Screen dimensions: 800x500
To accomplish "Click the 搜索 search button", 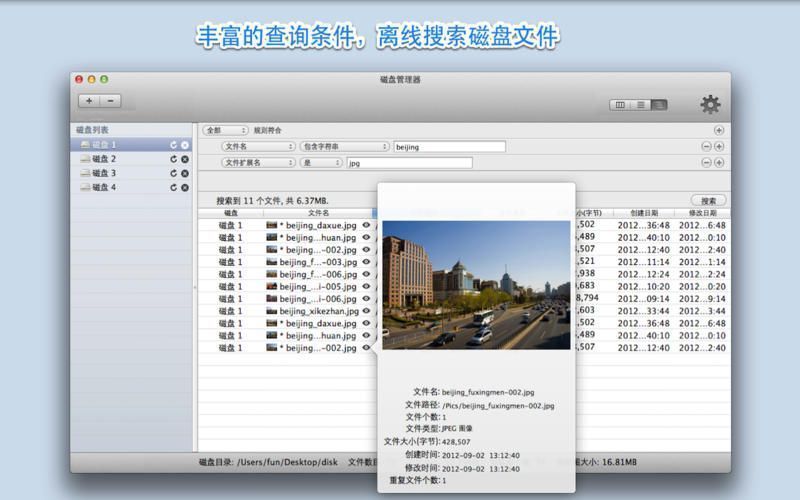I will (708, 200).
